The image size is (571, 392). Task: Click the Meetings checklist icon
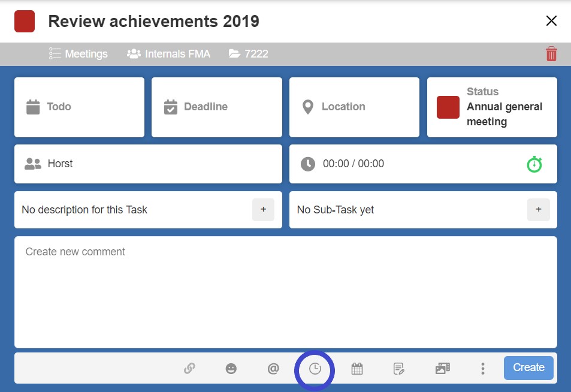(55, 53)
